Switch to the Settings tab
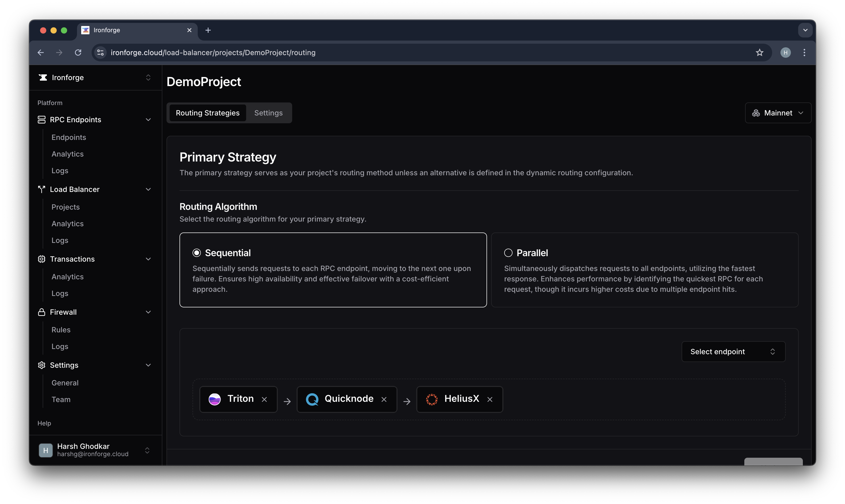This screenshot has height=504, width=845. coord(268,113)
